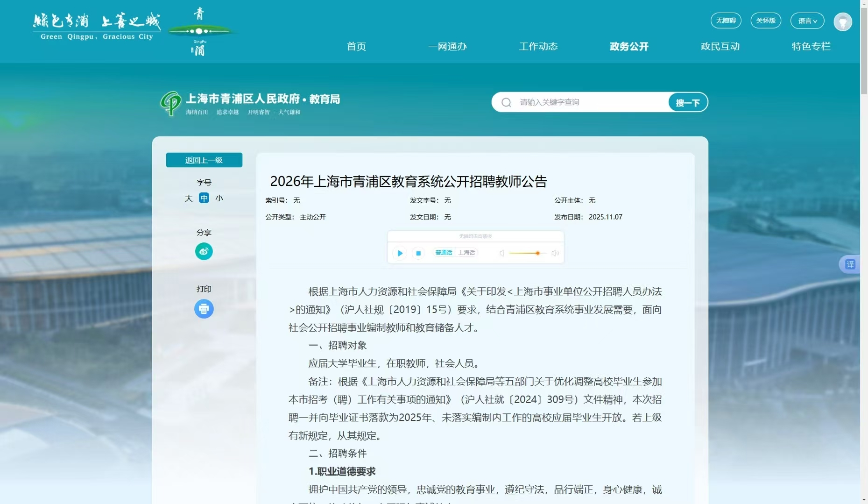
Task: Open the 一网通办 menu item
Action: [447, 47]
